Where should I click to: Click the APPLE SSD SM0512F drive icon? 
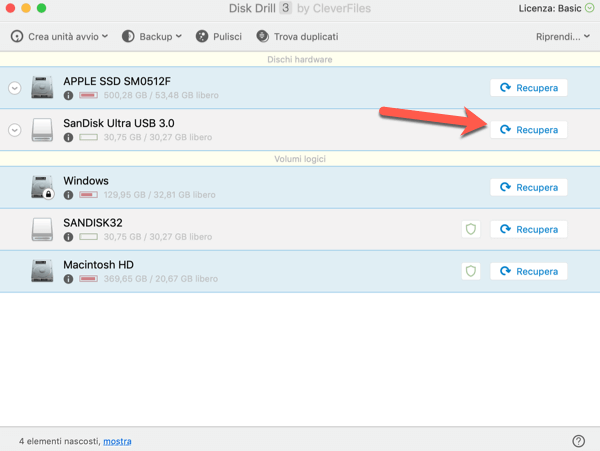tap(42, 88)
